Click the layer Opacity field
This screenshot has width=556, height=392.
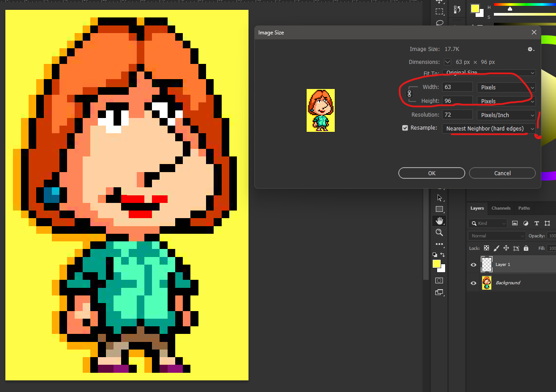coord(552,236)
